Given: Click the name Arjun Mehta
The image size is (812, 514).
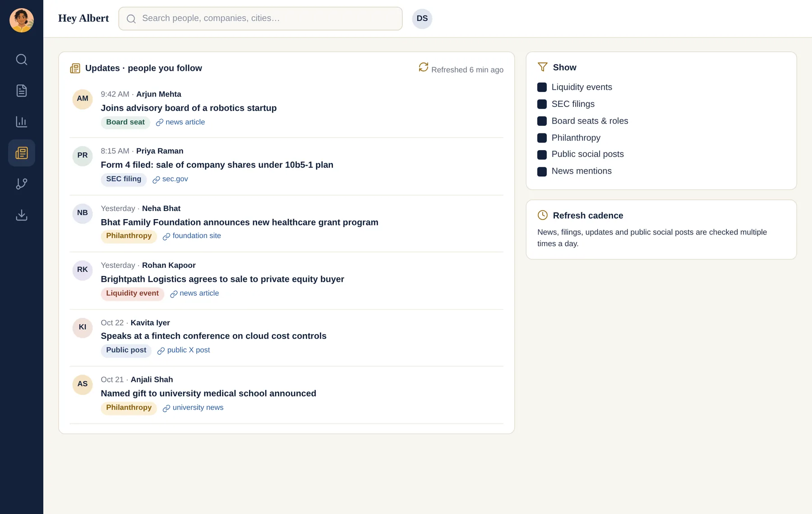Looking at the screenshot, I should [159, 94].
